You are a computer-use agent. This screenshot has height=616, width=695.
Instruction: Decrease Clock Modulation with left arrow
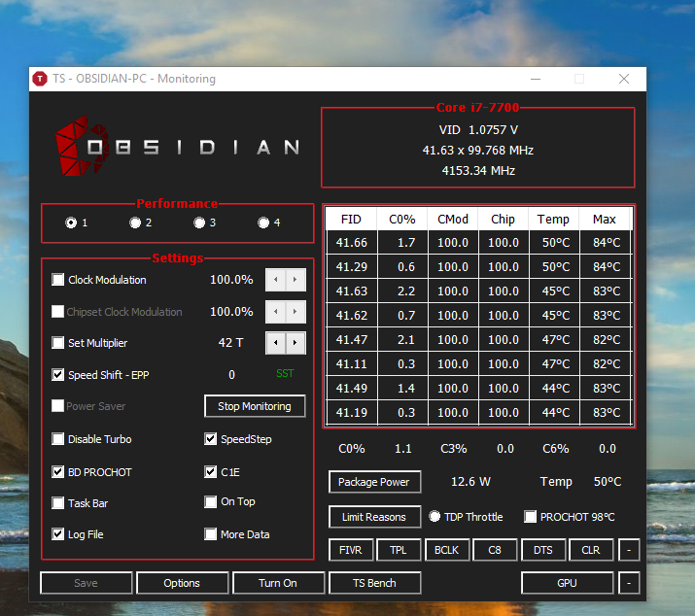[276, 280]
